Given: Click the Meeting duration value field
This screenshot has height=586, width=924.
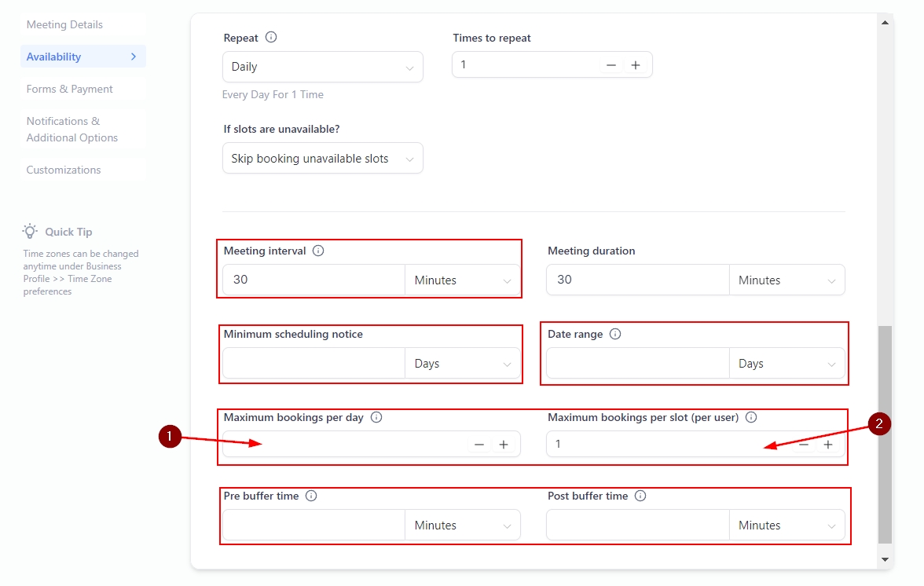Looking at the screenshot, I should click(636, 280).
